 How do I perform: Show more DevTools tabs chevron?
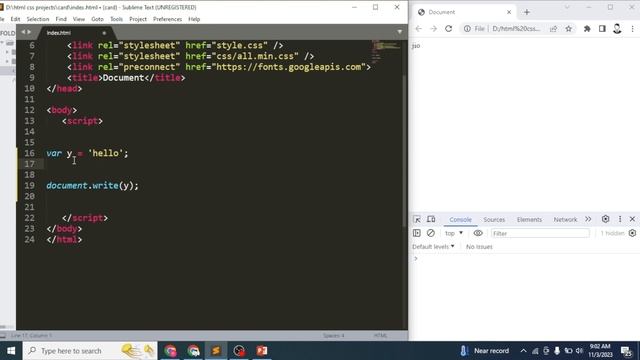588,220
